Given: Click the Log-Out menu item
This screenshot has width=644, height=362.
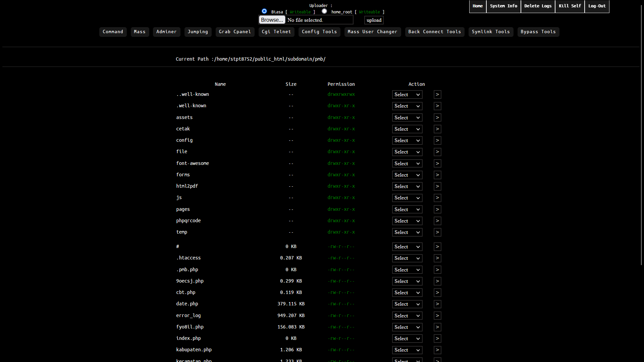Looking at the screenshot, I should 597,6.
